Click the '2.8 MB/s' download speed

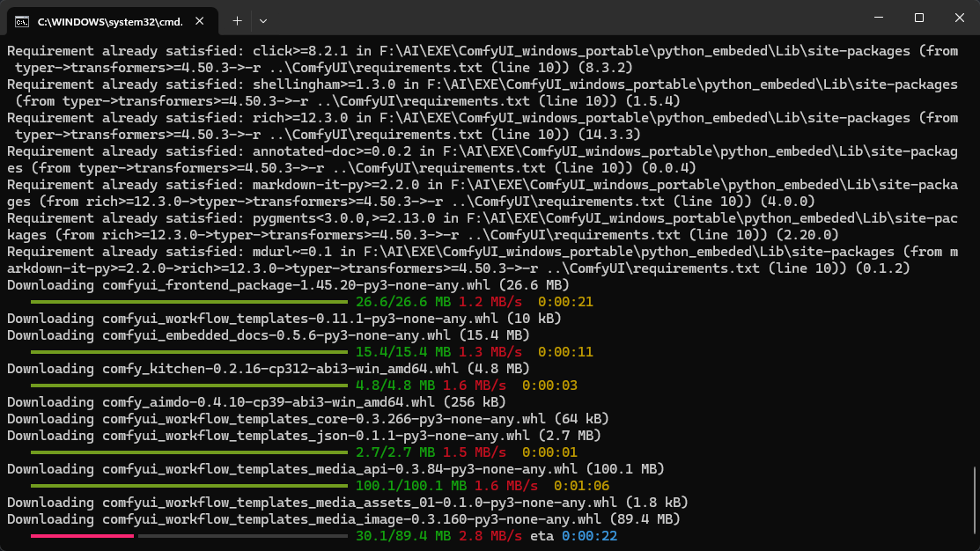490,536
